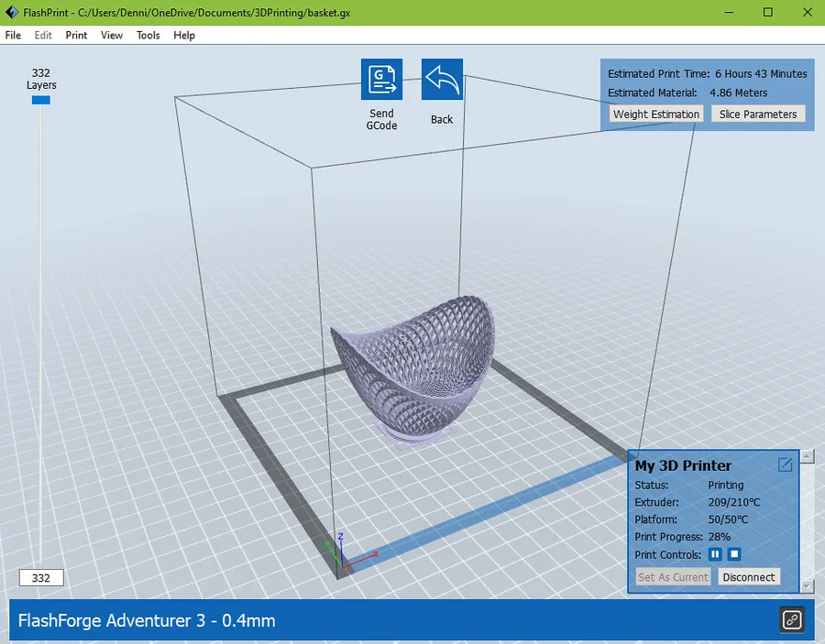Click Set As Current button
This screenshot has height=644, width=825.
(x=673, y=577)
